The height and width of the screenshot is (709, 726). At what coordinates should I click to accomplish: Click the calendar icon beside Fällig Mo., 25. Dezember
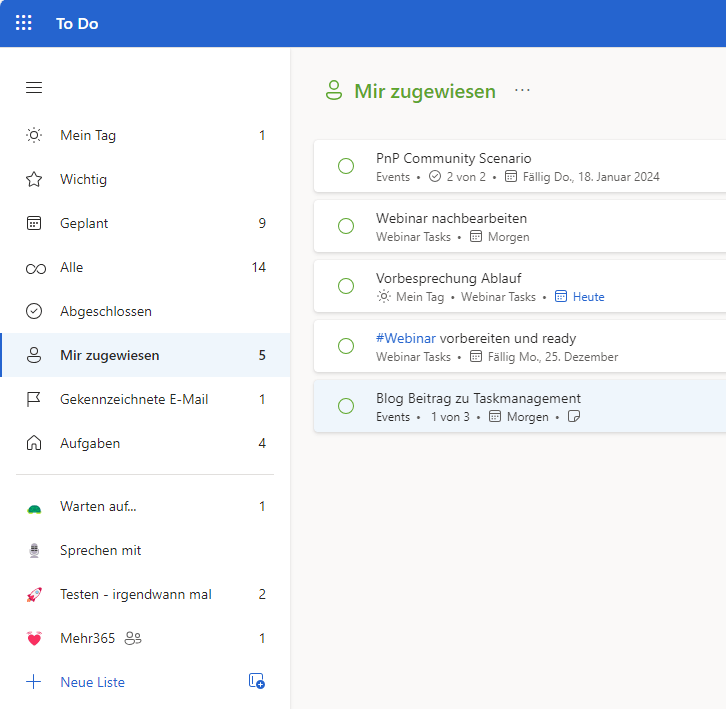click(476, 357)
